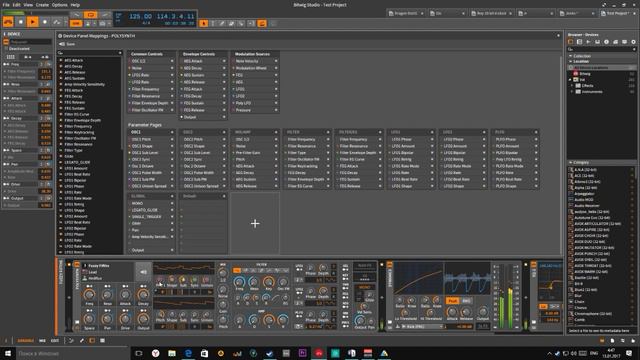Screen dimensions: 640x360
Task: Select the Pen tool in the toolbar
Action: 222,24
